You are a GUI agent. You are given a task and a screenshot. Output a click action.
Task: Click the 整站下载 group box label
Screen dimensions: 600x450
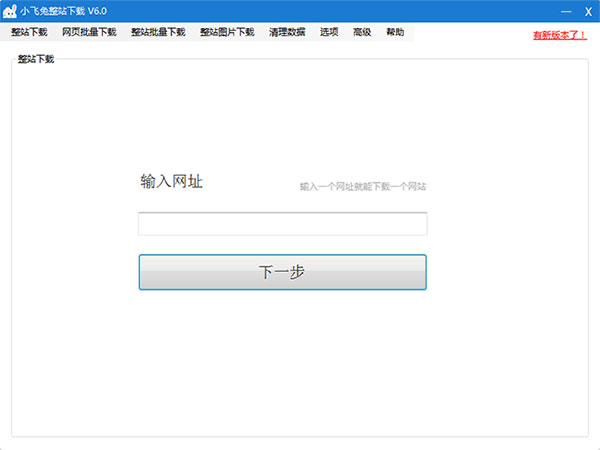point(36,59)
